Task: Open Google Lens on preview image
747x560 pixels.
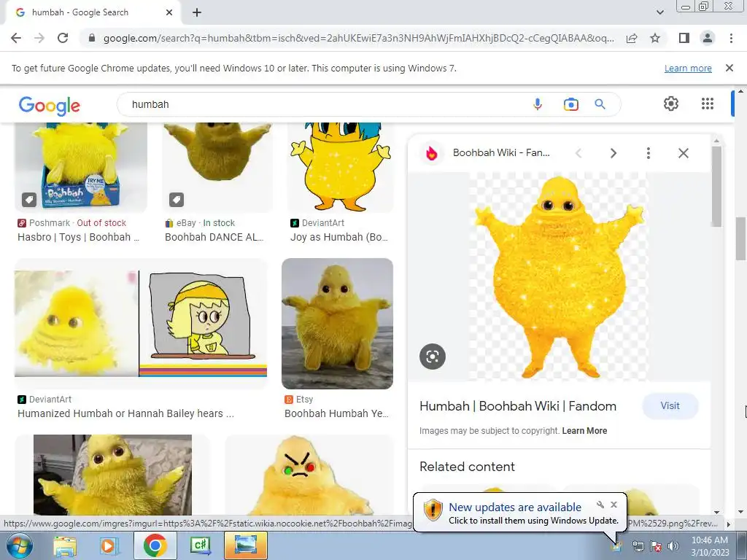Action: coord(432,356)
